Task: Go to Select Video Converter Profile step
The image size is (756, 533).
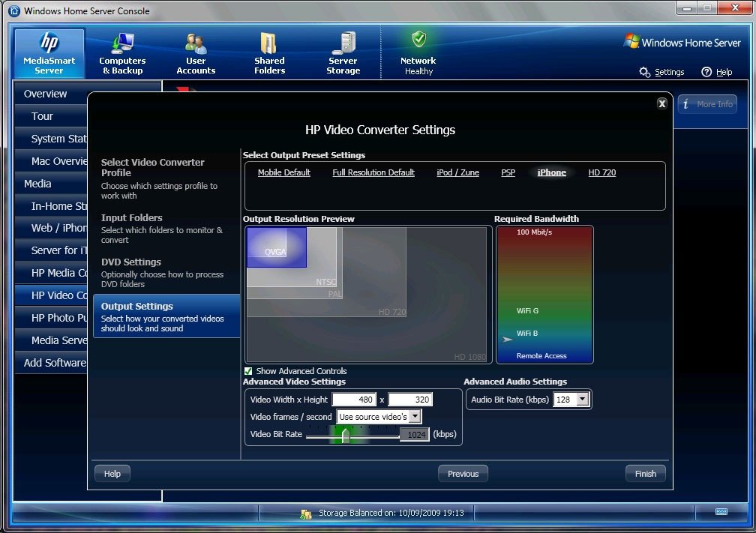Action: tap(166, 178)
